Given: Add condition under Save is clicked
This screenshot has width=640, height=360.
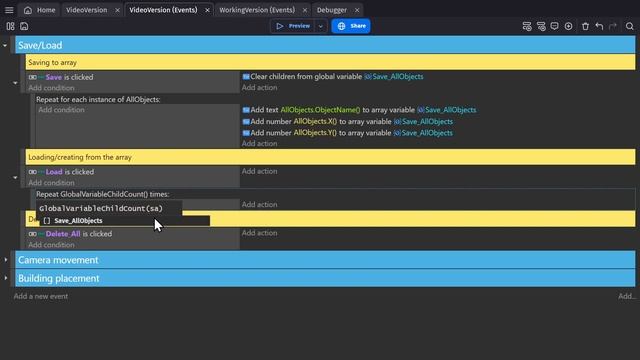Looking at the screenshot, I should [x=51, y=88].
